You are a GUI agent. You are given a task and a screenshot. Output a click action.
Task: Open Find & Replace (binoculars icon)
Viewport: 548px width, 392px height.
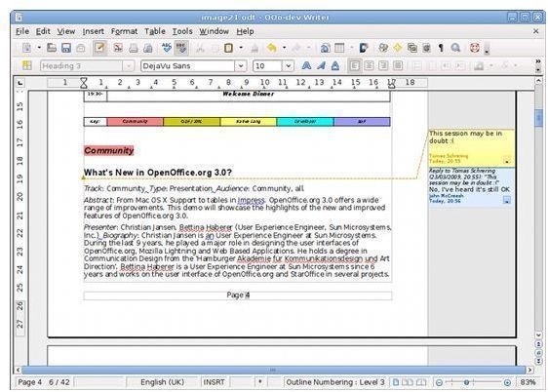coord(383,48)
